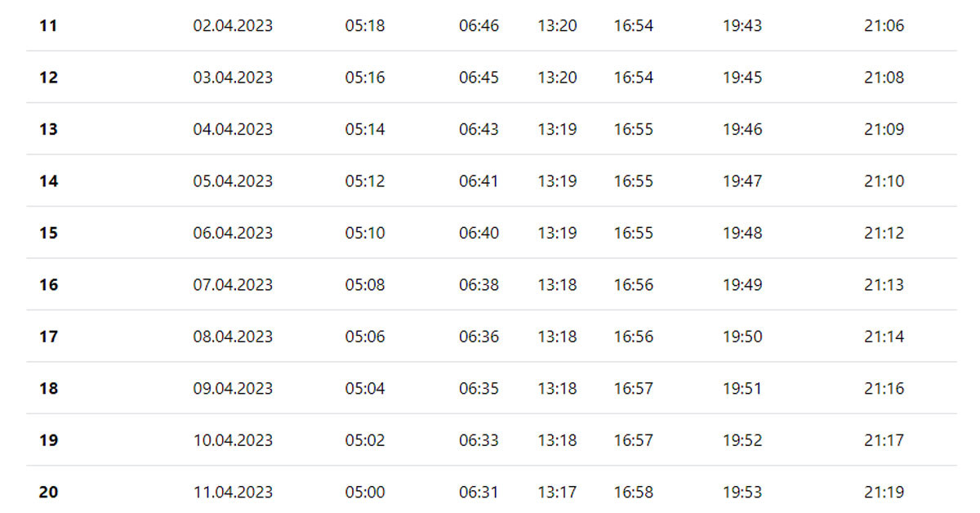The height and width of the screenshot is (513, 980).
Task: Select date 09.04.2023
Action: tap(233, 389)
